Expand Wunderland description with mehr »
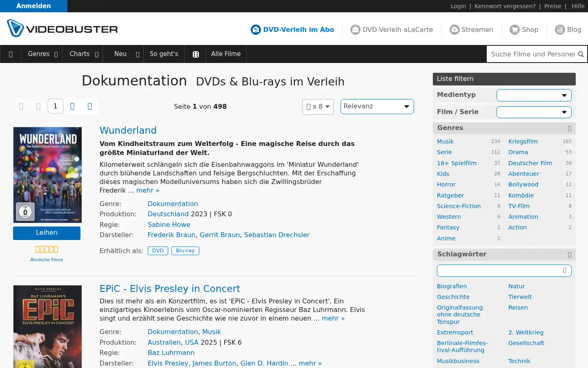 coord(148,190)
